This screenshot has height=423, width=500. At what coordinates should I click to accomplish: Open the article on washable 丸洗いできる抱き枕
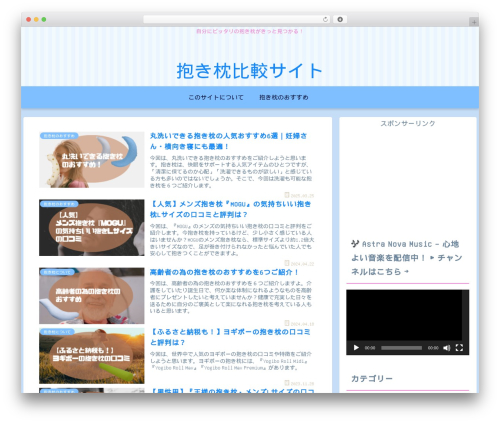coord(228,141)
